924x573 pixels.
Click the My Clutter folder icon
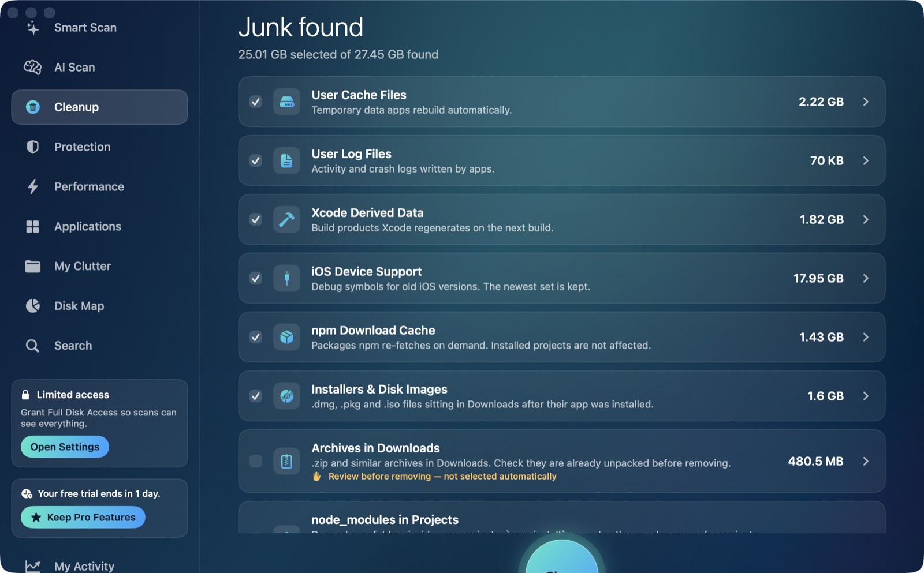[33, 266]
